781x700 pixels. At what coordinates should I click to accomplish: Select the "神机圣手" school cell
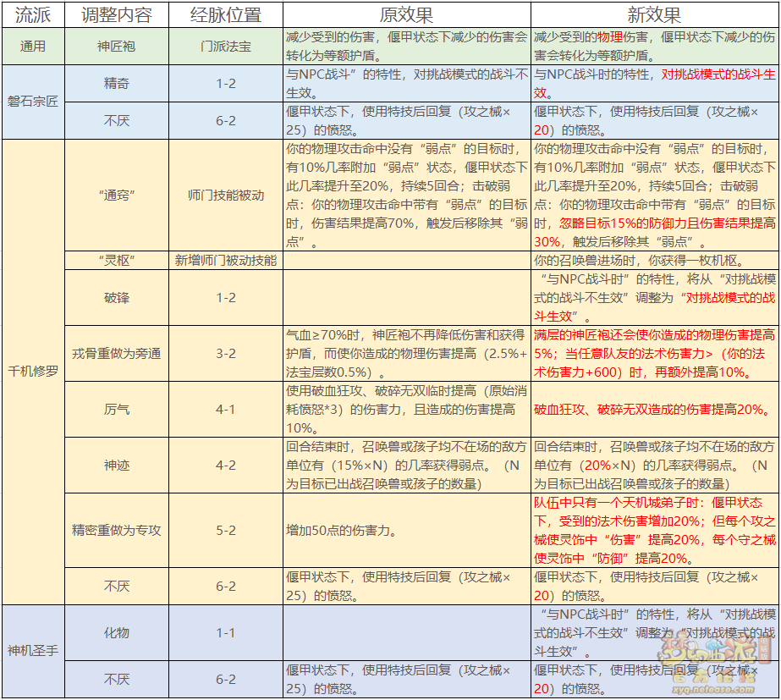[33, 651]
